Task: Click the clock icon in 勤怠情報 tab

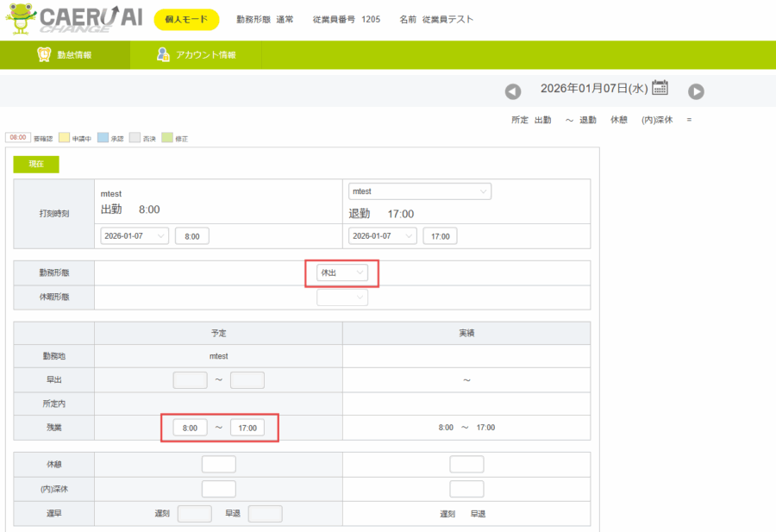Action: pos(44,54)
